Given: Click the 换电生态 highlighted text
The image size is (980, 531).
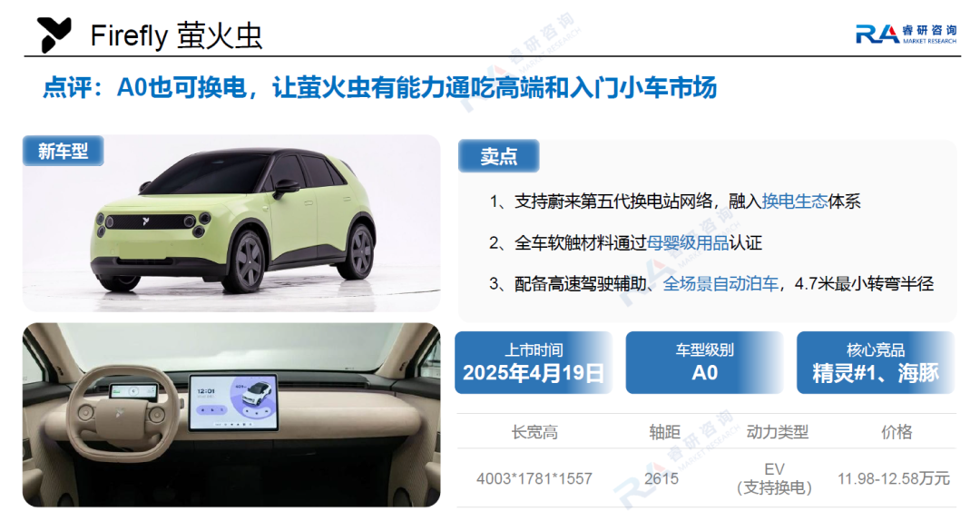Looking at the screenshot, I should pyautogui.click(x=794, y=202).
